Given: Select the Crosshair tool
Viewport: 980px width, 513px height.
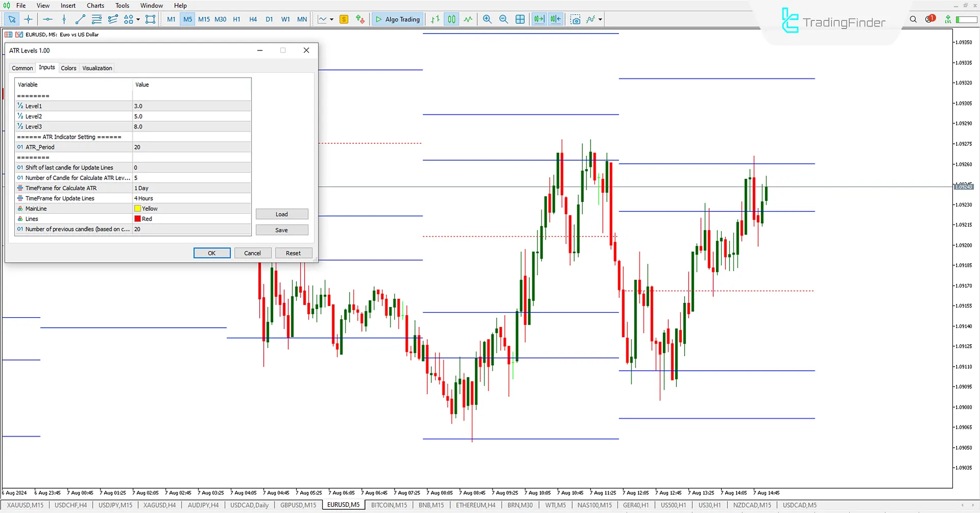Looking at the screenshot, I should point(28,19).
